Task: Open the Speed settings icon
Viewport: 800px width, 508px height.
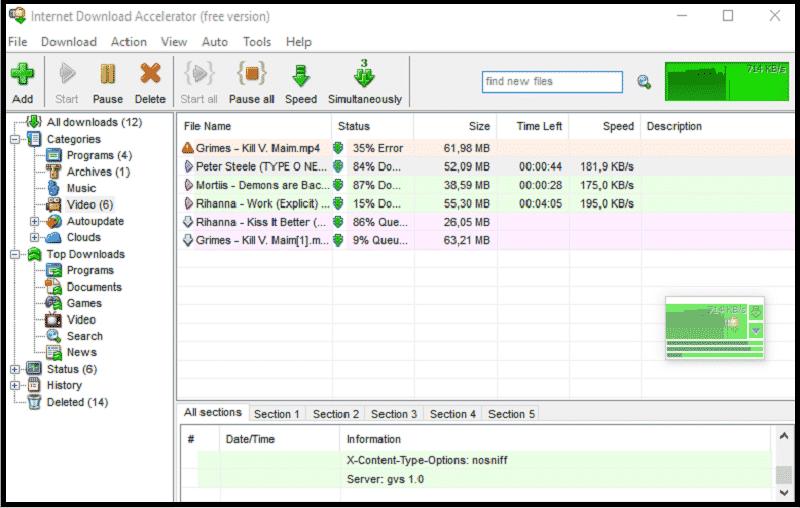Action: tap(301, 75)
